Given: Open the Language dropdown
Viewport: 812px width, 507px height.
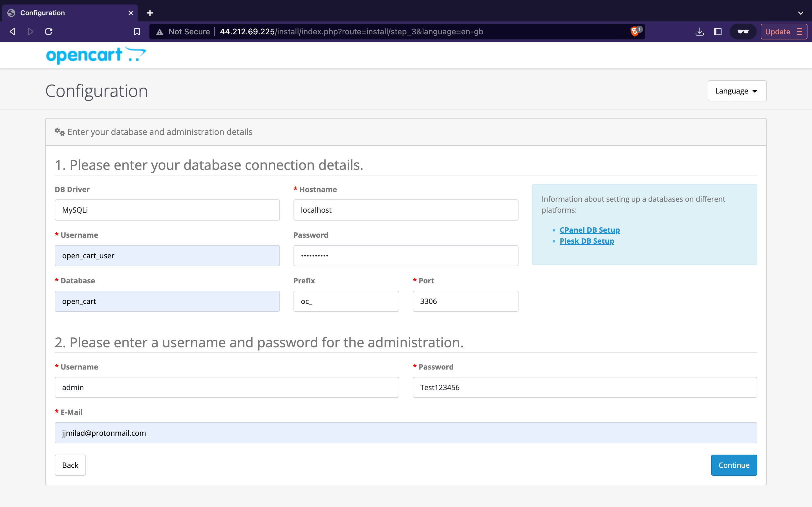Looking at the screenshot, I should [737, 91].
